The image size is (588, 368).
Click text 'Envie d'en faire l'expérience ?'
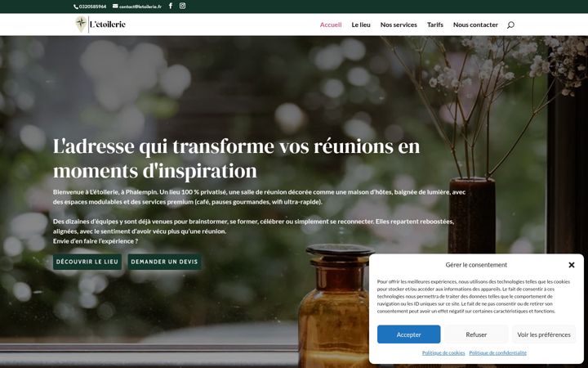pyautogui.click(x=96, y=241)
